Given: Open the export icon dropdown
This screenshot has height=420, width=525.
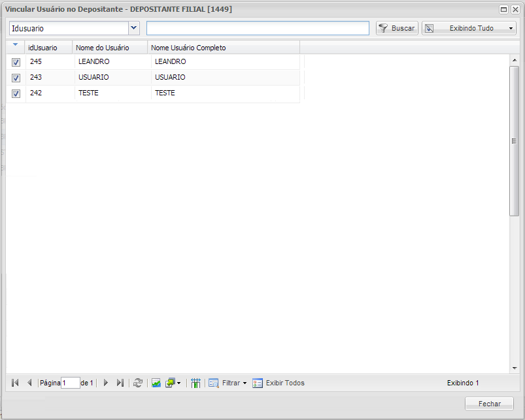Looking at the screenshot, I should point(173,383).
